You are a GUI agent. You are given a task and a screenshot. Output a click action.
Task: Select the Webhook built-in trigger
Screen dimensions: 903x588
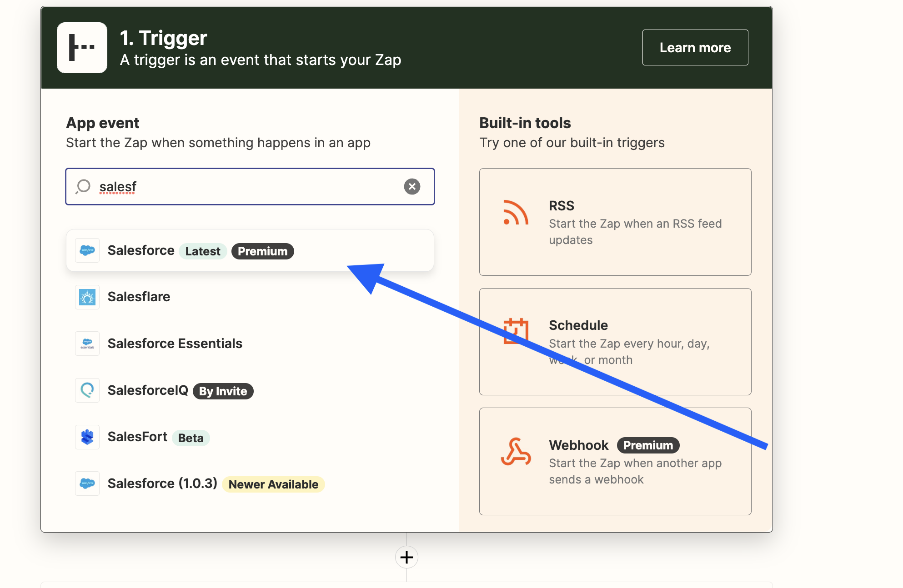(615, 461)
